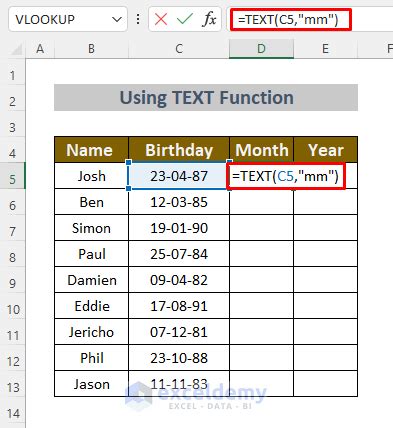Screen dimensions: 393x428
Task: Select birthday cell 12-03-85
Action: tap(179, 202)
